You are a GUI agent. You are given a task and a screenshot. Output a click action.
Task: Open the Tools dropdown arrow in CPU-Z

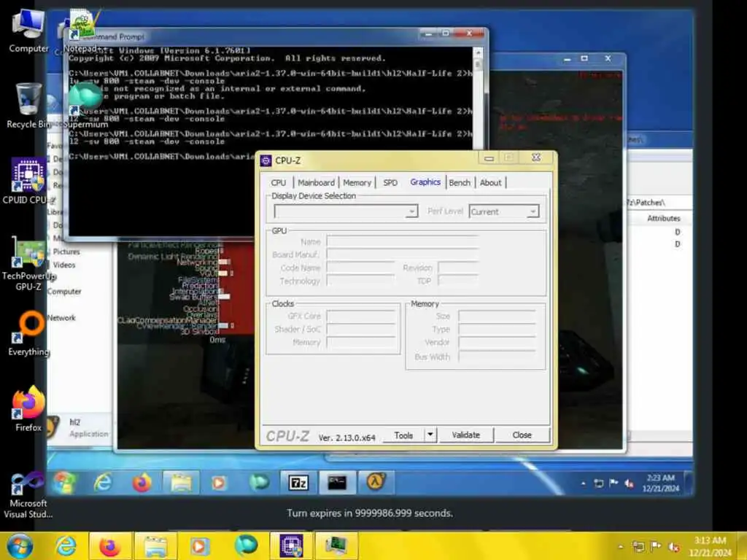[x=430, y=435]
